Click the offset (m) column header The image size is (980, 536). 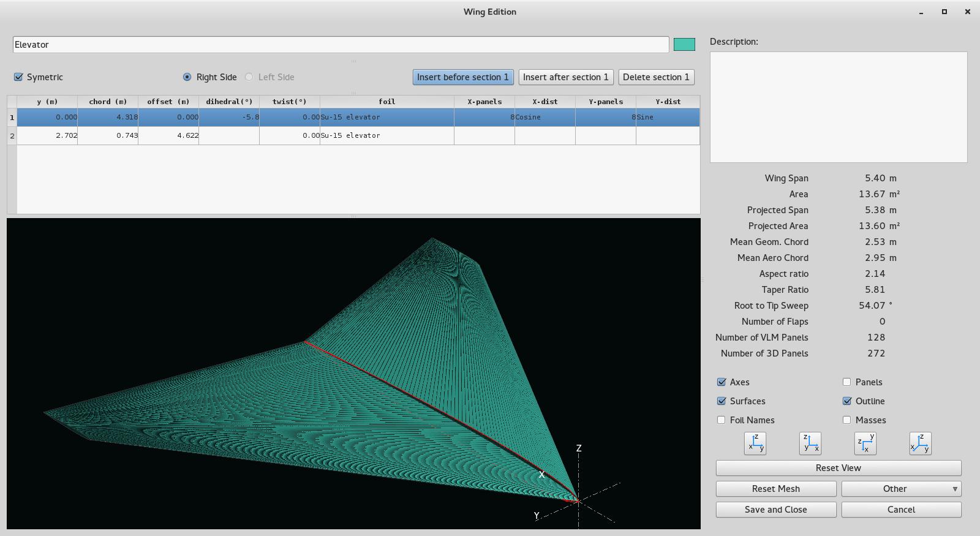tap(168, 102)
